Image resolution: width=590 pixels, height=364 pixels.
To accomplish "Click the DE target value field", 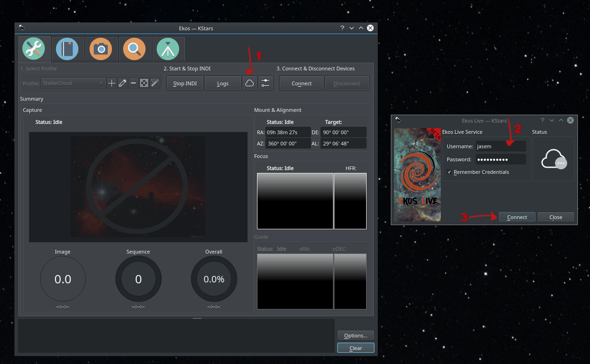I will pyautogui.click(x=344, y=132).
